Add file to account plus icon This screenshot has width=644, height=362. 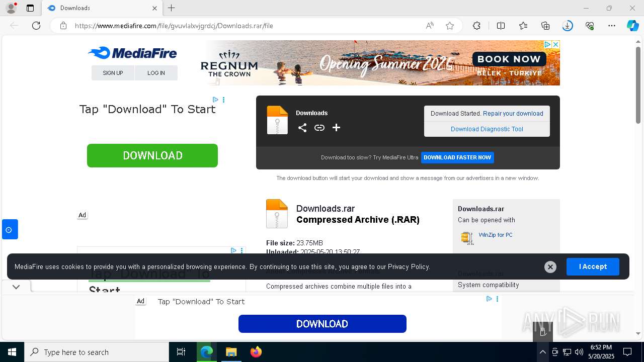[x=337, y=128]
